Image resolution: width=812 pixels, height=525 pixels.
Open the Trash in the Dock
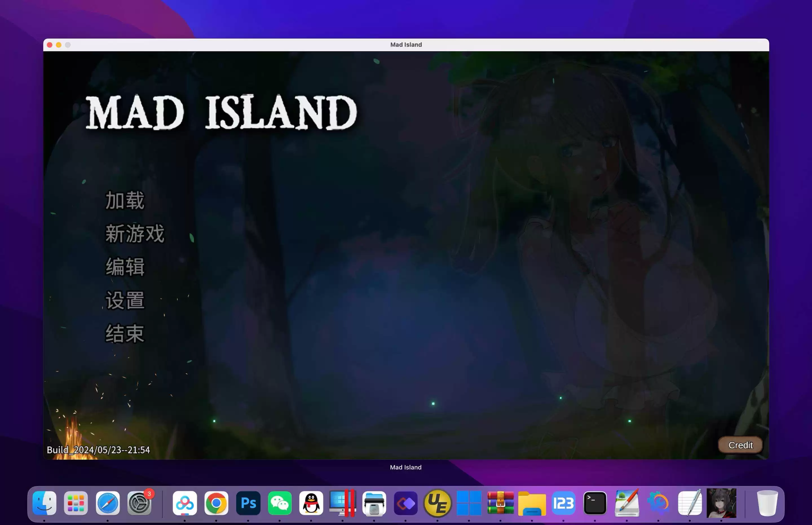point(767,503)
